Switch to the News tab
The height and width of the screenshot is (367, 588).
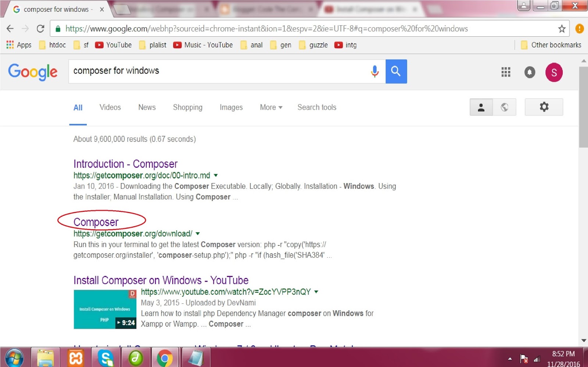click(147, 107)
